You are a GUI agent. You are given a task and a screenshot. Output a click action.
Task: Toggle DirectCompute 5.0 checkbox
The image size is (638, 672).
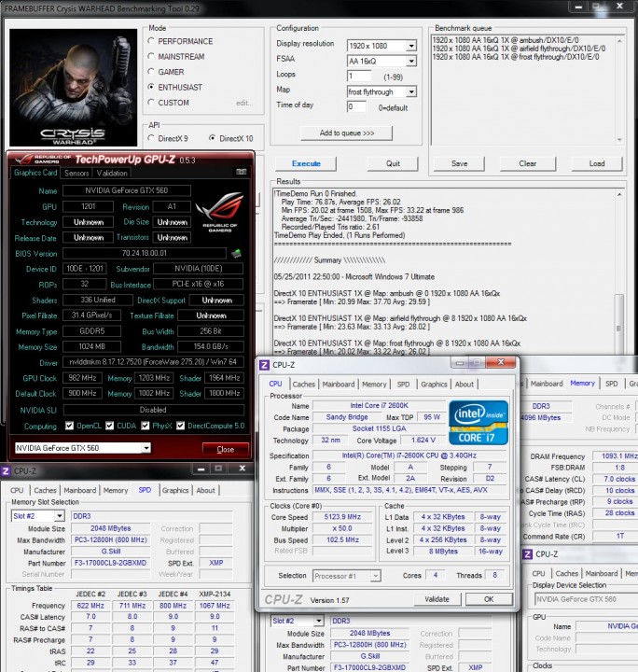(x=181, y=426)
